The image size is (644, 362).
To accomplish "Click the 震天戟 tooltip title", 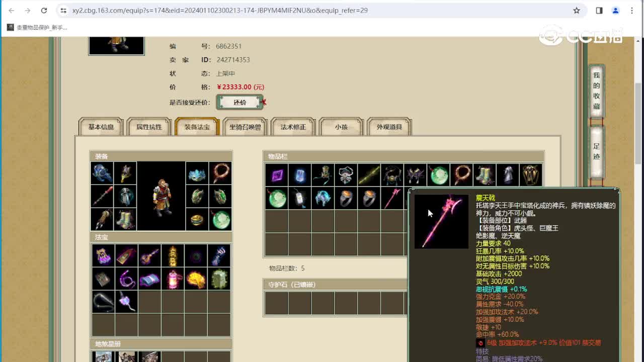I will (x=486, y=198).
